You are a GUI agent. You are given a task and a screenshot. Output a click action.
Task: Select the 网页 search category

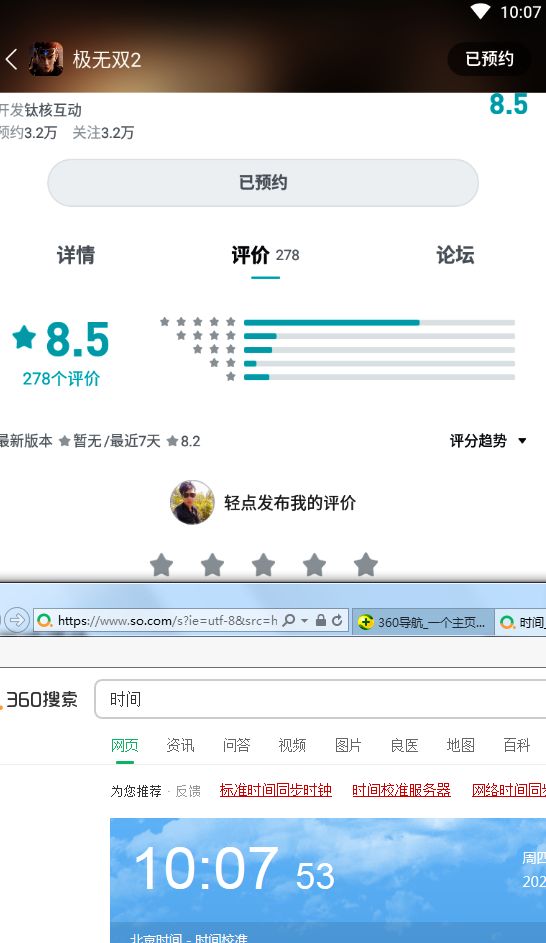click(125, 746)
